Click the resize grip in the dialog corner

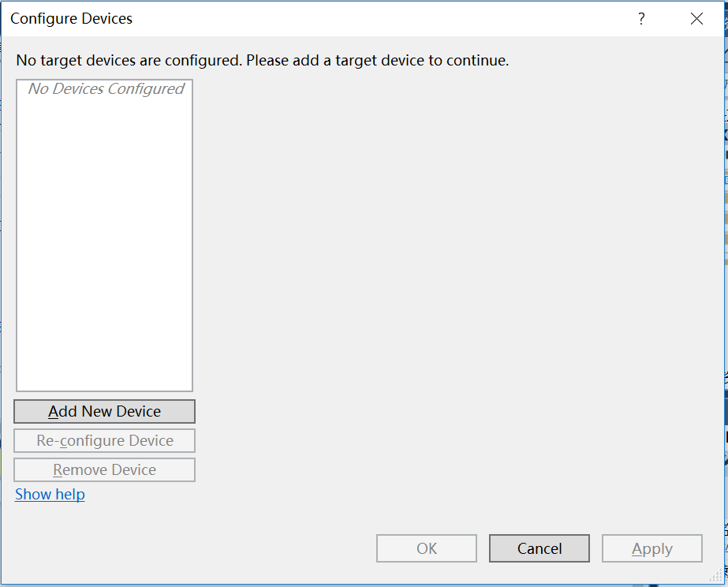pos(716,576)
